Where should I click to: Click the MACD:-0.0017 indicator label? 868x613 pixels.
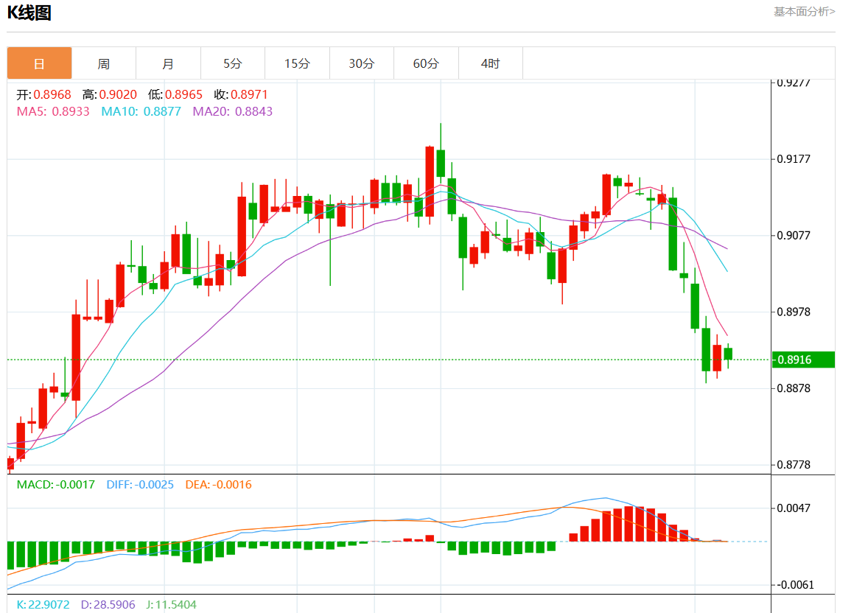click(x=55, y=485)
